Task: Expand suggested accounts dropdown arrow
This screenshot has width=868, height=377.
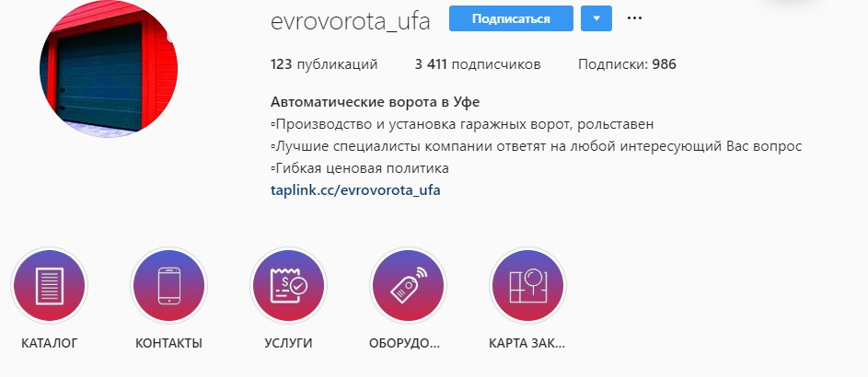Action: [x=596, y=18]
